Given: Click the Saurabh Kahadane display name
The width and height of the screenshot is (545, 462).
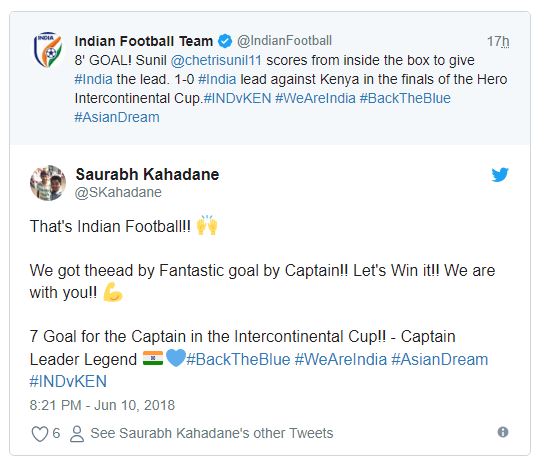Looking at the screenshot, I should pyautogui.click(x=147, y=174).
